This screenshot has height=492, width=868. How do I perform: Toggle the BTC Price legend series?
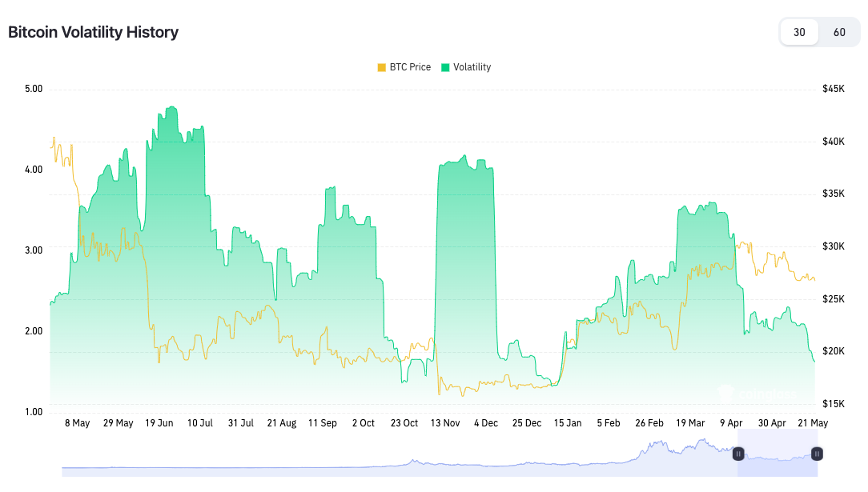click(404, 67)
